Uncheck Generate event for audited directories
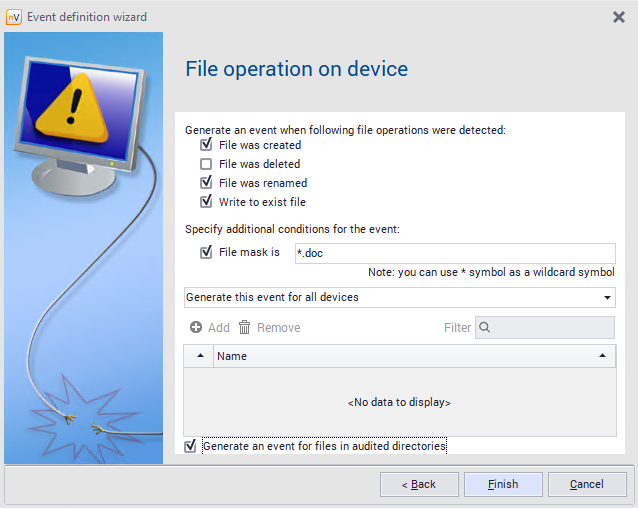This screenshot has width=638, height=508. pyautogui.click(x=191, y=446)
